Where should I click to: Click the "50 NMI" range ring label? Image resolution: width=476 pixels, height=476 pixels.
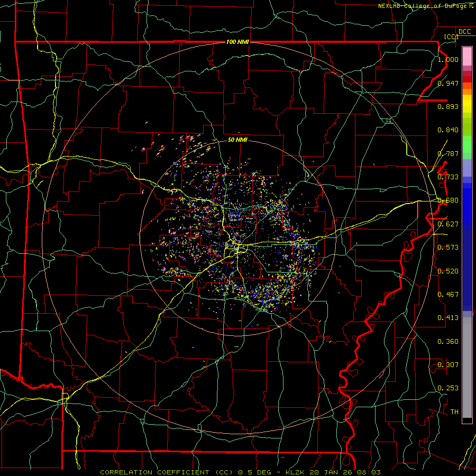click(237, 140)
